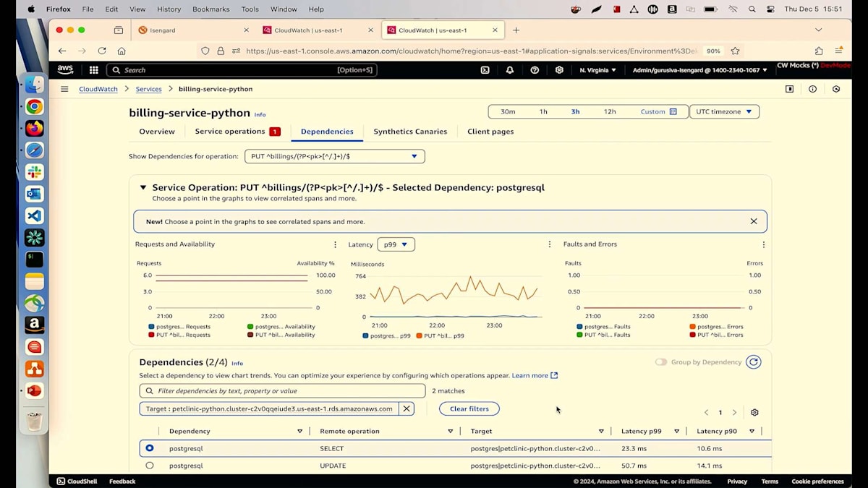Open Firefox extensions puzzle icon
Screen dimensions: 868x488
point(819,51)
